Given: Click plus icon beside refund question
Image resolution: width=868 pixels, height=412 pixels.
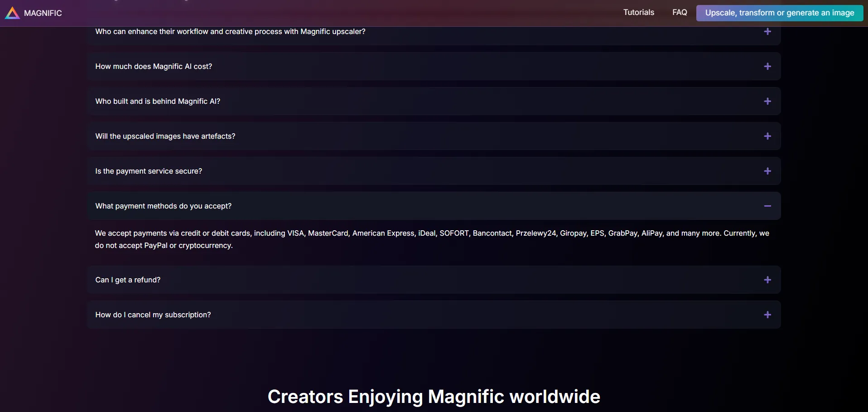Looking at the screenshot, I should point(767,280).
